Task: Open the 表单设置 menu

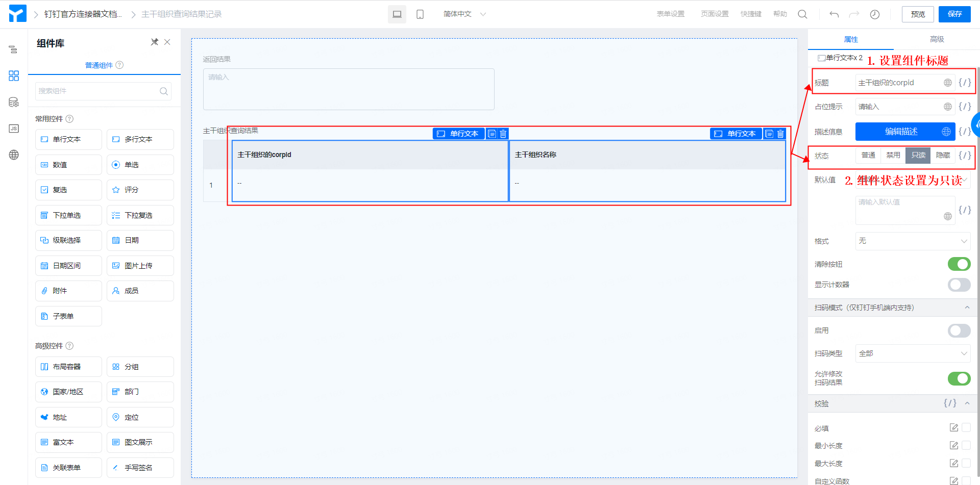Action: pyautogui.click(x=670, y=14)
